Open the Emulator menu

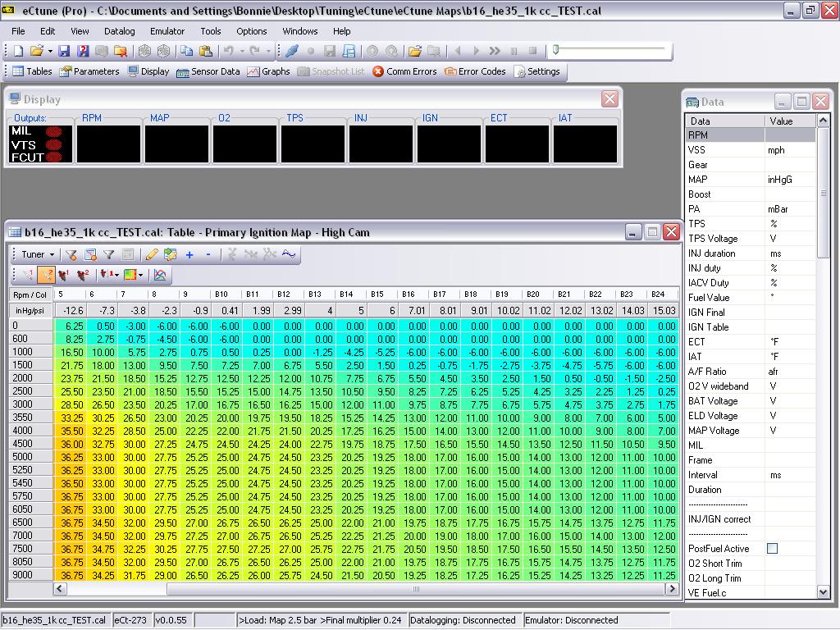coord(167,31)
